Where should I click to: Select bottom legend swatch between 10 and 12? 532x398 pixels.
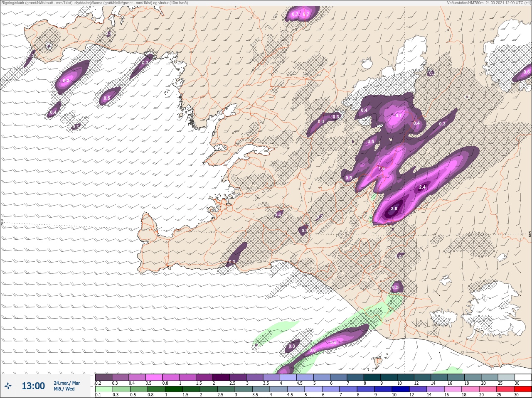point(400,389)
